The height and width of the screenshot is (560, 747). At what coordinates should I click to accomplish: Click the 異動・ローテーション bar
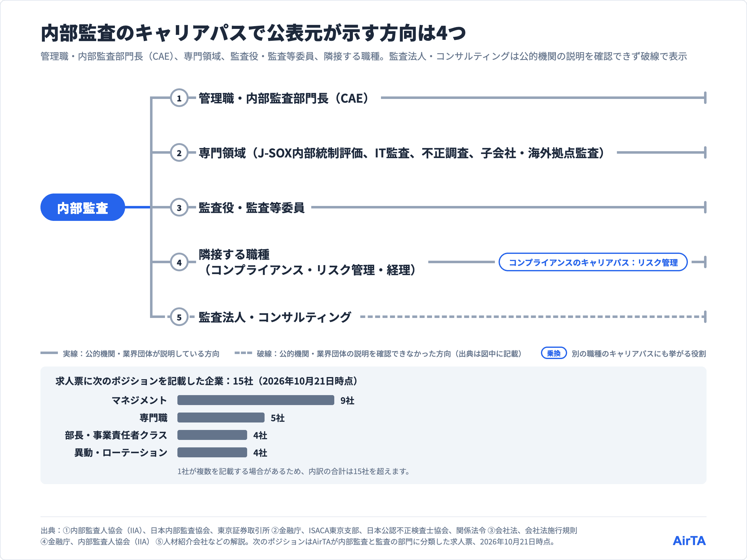(212, 452)
